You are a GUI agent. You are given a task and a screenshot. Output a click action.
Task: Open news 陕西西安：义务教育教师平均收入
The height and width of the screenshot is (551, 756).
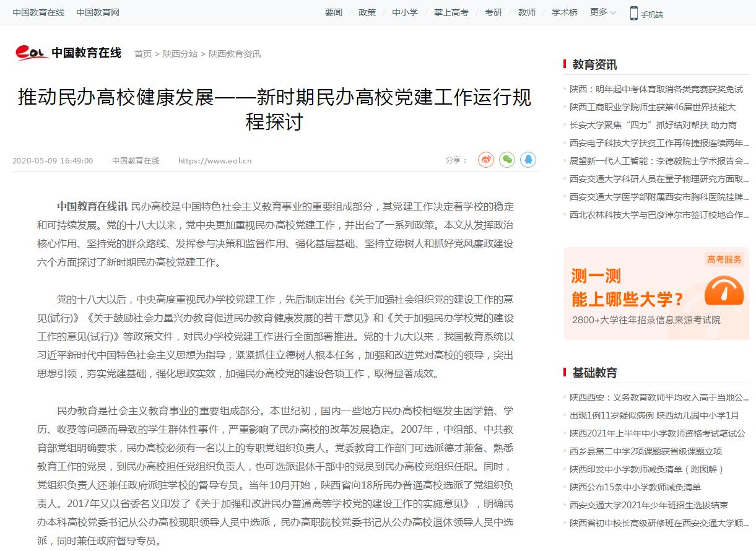click(x=659, y=397)
